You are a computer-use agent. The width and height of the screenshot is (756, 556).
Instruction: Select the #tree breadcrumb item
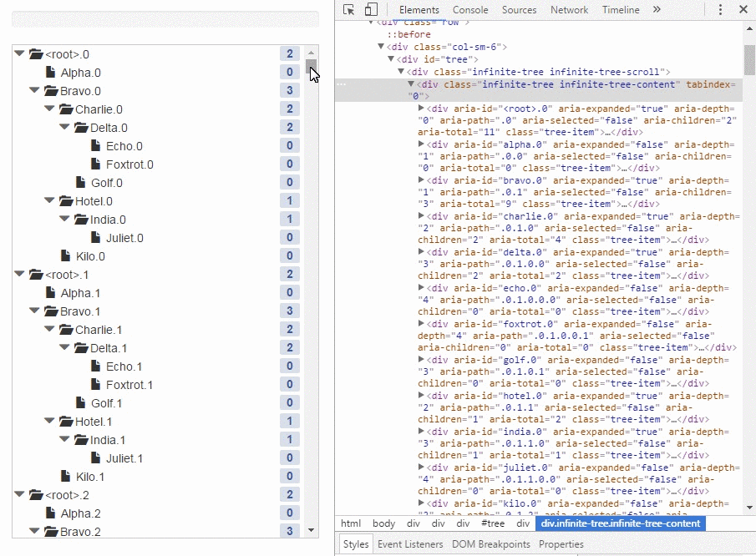tap(493, 523)
